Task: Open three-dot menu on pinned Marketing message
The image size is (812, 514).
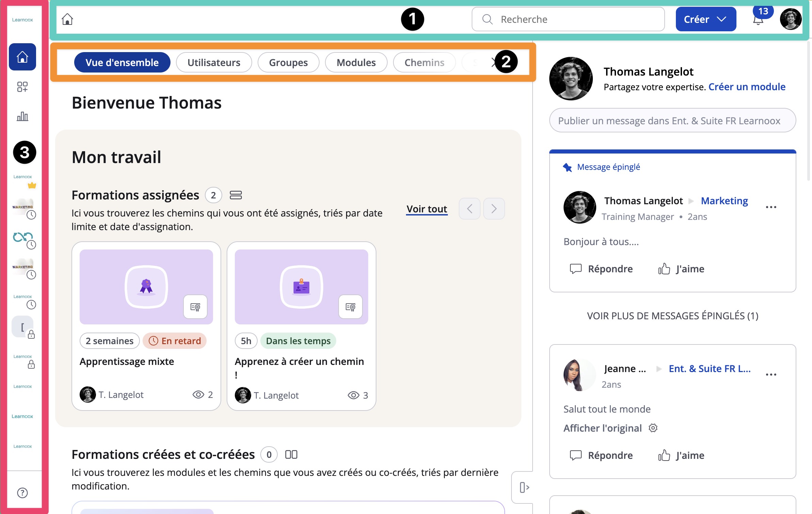Action: (x=771, y=207)
